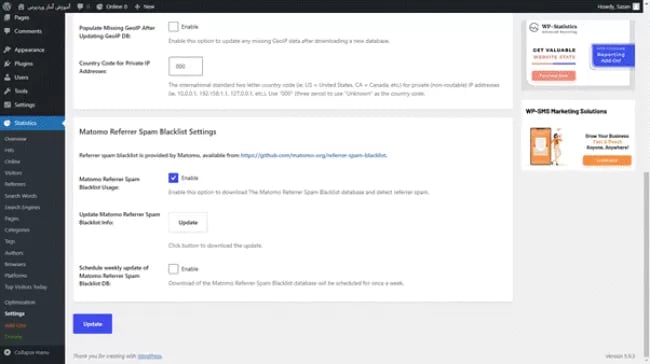The width and height of the screenshot is (650, 364).
Task: Click the comments bubble icon in admin bar
Action: [80, 7]
